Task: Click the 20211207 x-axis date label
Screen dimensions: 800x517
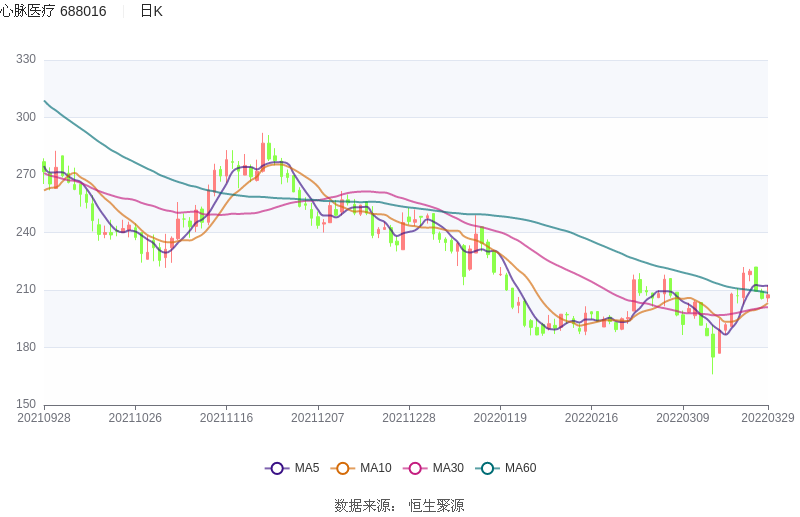Action: tap(317, 418)
